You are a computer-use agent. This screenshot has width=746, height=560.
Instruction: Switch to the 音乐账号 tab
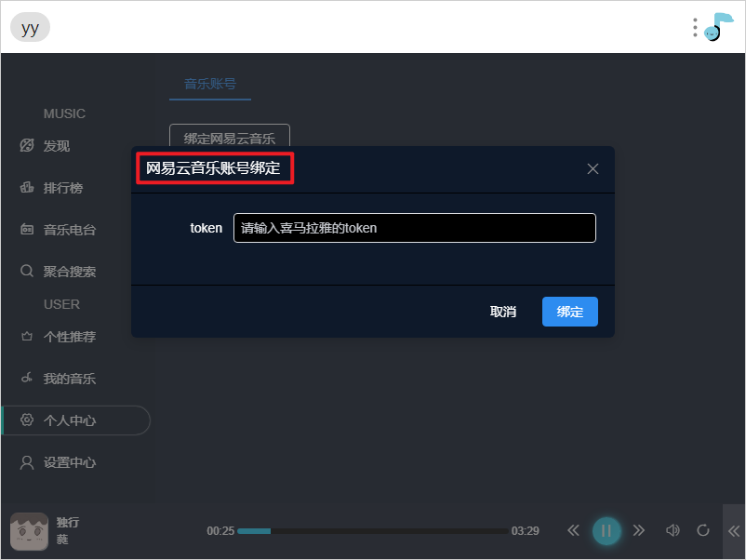click(x=210, y=83)
